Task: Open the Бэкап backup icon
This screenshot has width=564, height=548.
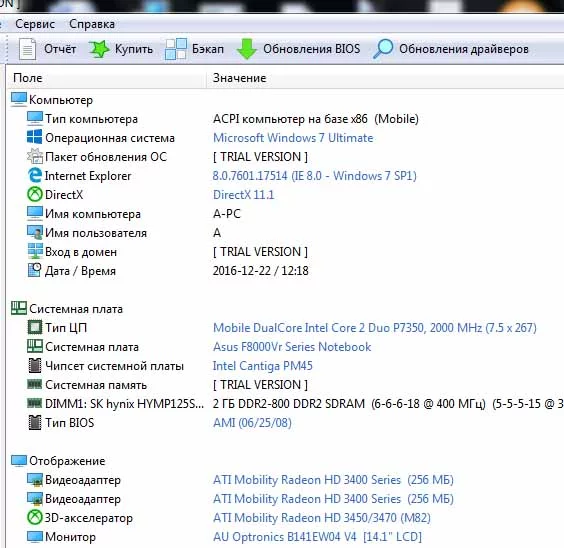Action: point(176,49)
